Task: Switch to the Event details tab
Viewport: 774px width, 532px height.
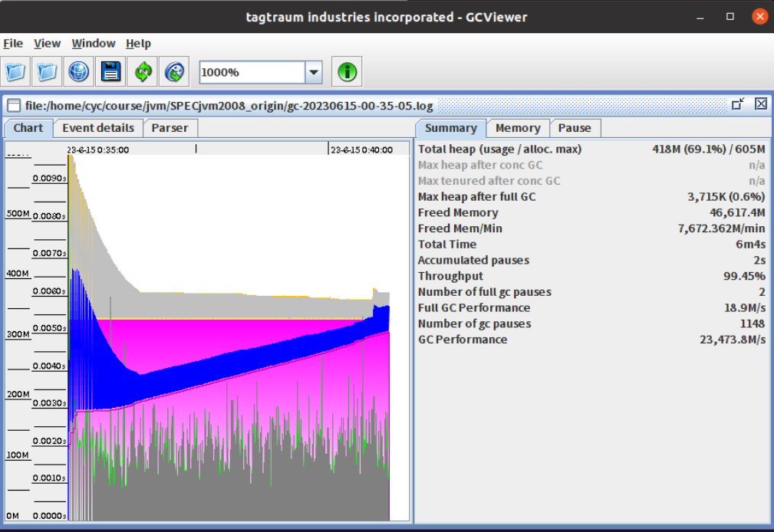Action: 98,128
